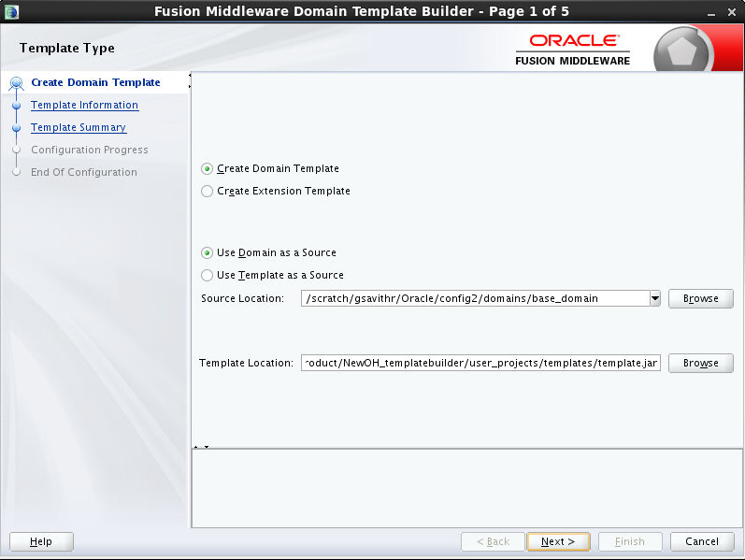Go to the Next page
This screenshot has height=560, width=745.
(x=558, y=542)
